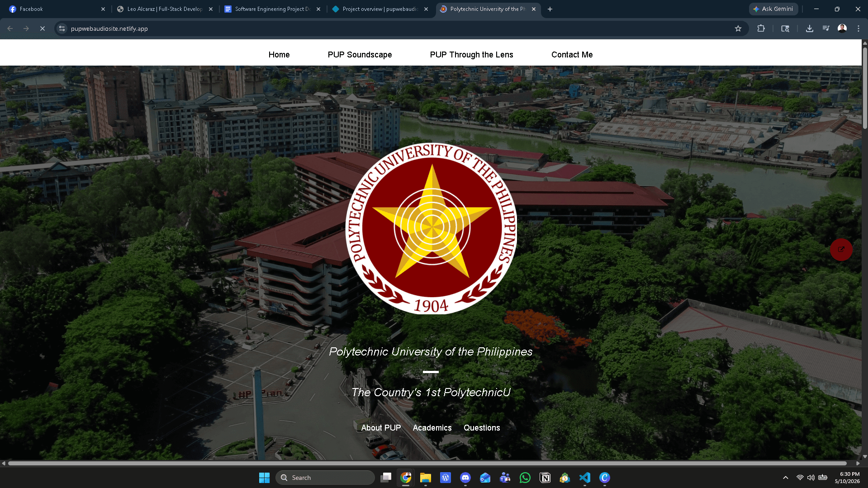Open File Explorer from the taskbar
This screenshot has height=488, width=868.
426,478
